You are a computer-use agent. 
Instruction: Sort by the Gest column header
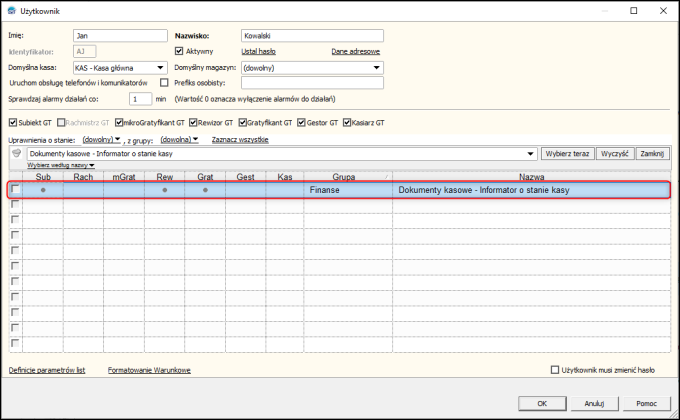pos(245,177)
